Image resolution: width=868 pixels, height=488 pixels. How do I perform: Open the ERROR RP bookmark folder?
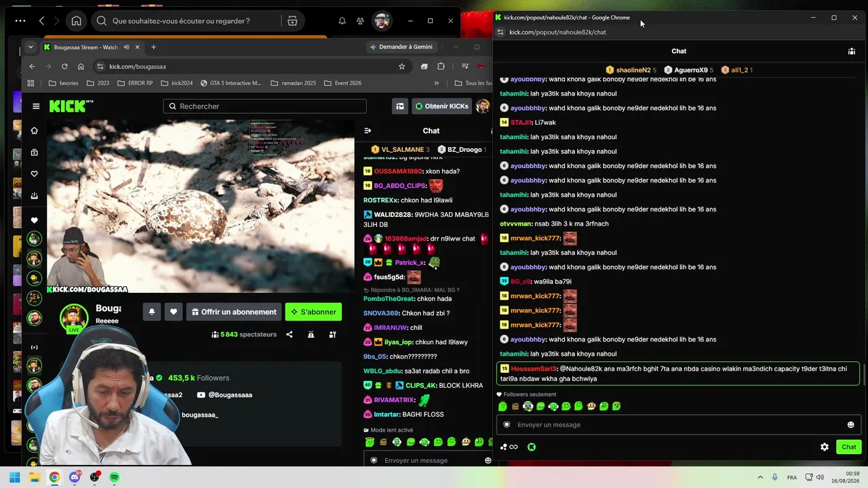[x=136, y=83]
